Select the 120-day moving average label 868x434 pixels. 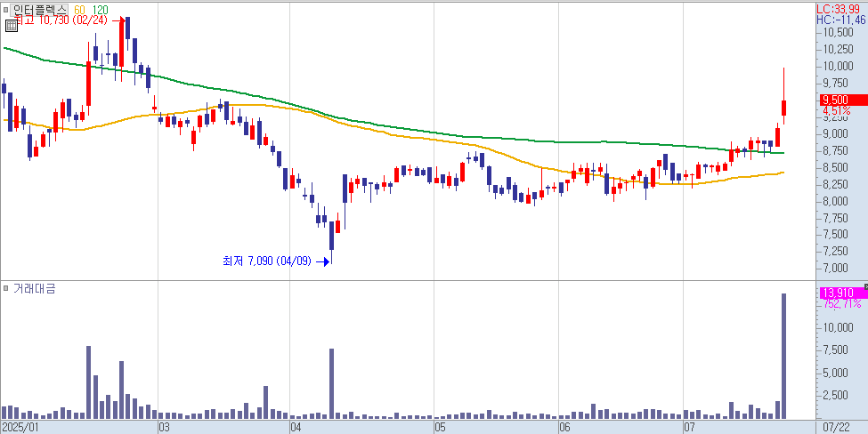point(101,10)
